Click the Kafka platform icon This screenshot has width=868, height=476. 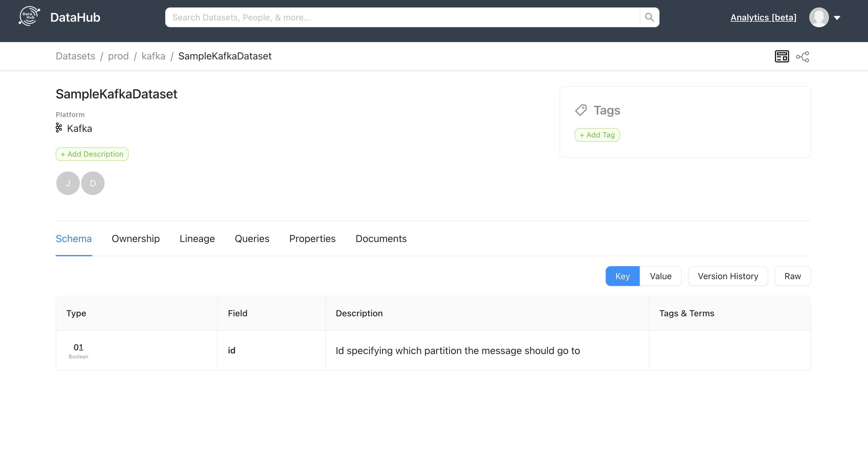59,128
